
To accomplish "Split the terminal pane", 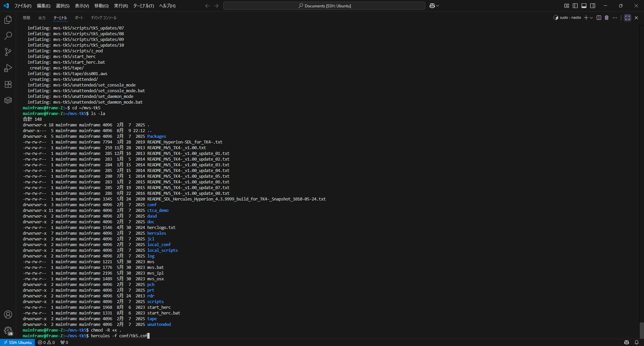I will 599,18.
